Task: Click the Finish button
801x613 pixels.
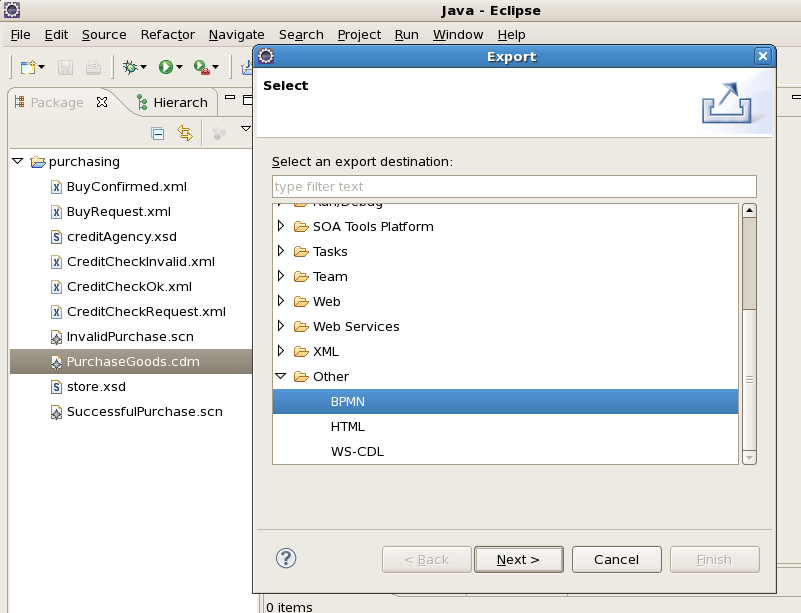Action: (x=715, y=559)
